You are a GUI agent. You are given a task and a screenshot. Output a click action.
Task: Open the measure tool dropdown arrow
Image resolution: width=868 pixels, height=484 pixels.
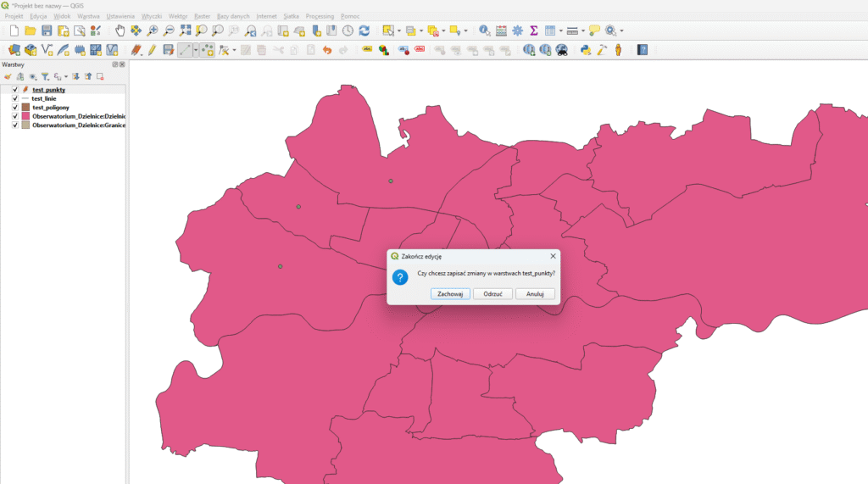582,31
